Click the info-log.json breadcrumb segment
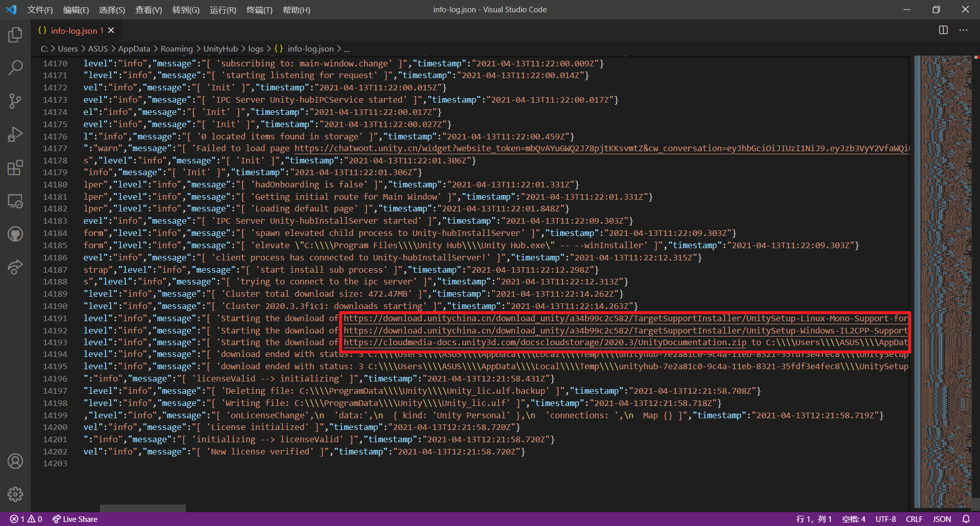 coord(304,49)
